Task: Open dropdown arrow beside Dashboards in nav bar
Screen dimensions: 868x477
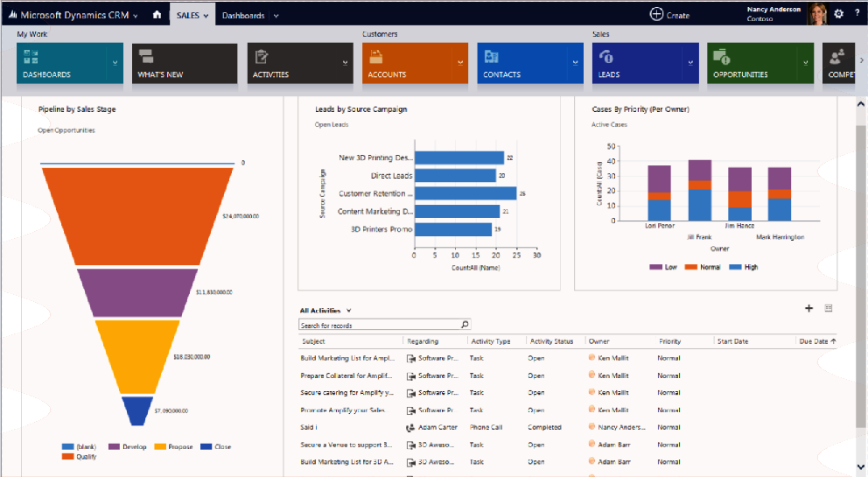Action: click(276, 16)
